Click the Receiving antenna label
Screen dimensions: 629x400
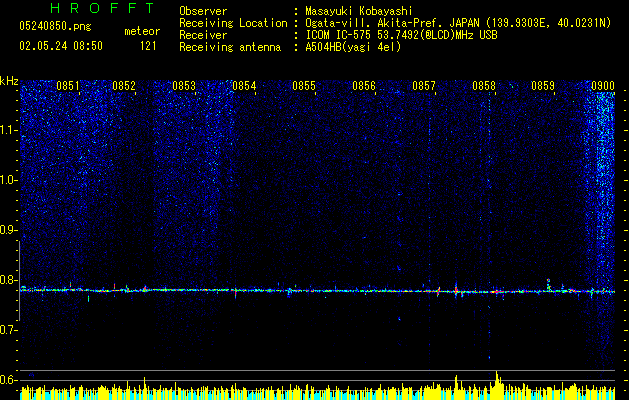point(230,47)
